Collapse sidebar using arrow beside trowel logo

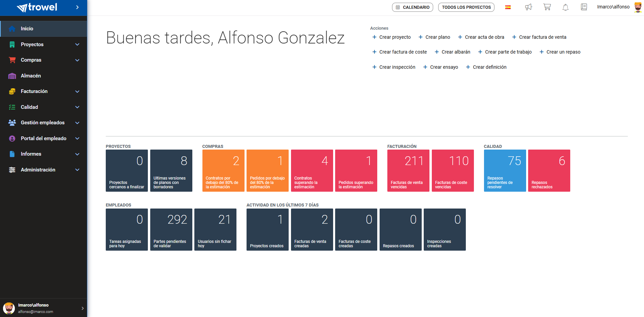(77, 7)
